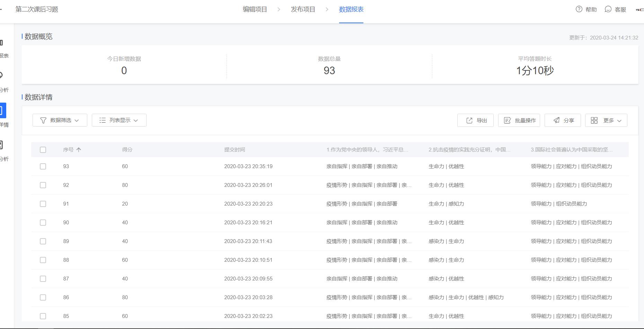644x329 pixels.
Task: Sort by 序号 arrow icon
Action: point(79,150)
